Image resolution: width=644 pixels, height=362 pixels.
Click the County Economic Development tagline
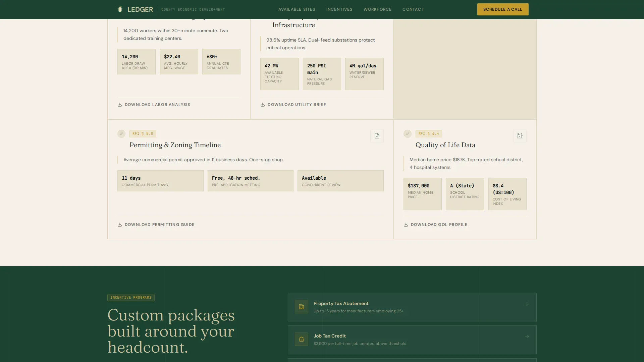coord(193,9)
